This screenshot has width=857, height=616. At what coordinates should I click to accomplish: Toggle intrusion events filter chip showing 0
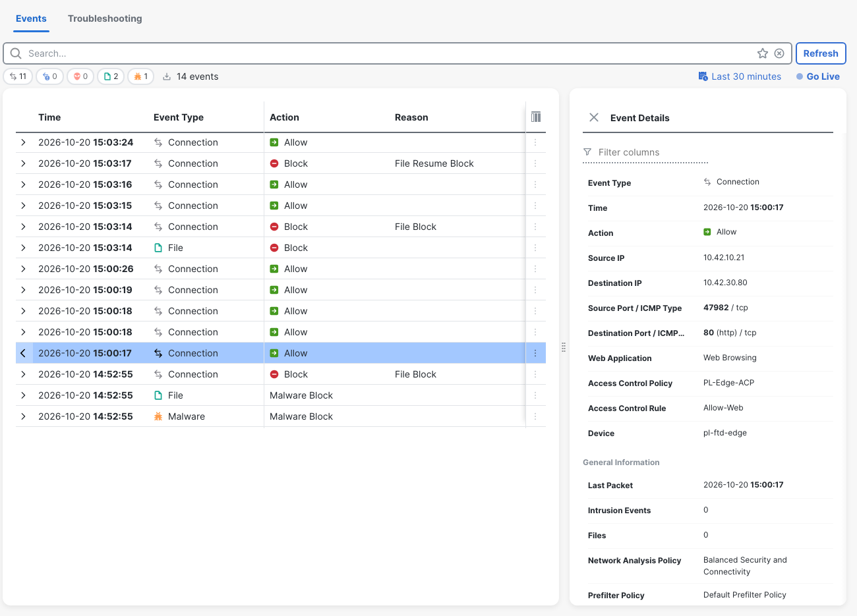(50, 76)
